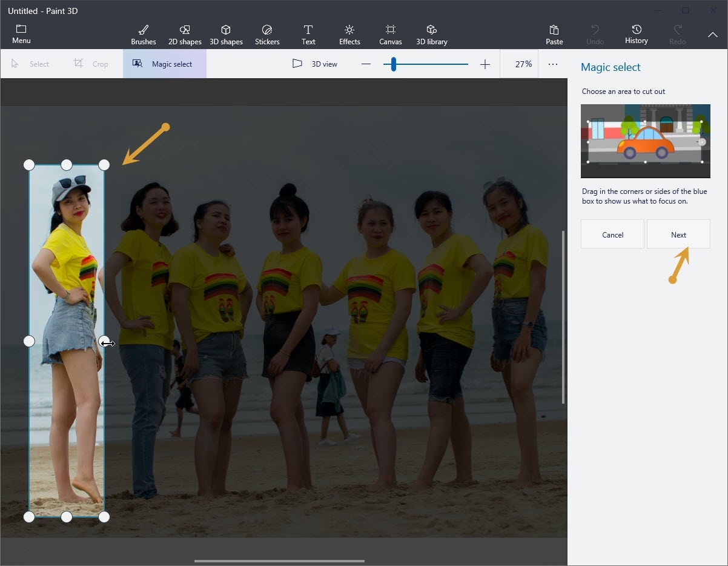Click the bottom-middle selection handle
The width and height of the screenshot is (728, 566).
67,517
